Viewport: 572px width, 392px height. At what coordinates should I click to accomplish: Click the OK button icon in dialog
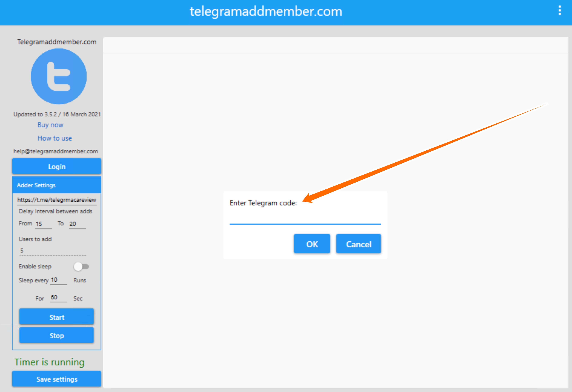pyautogui.click(x=312, y=244)
